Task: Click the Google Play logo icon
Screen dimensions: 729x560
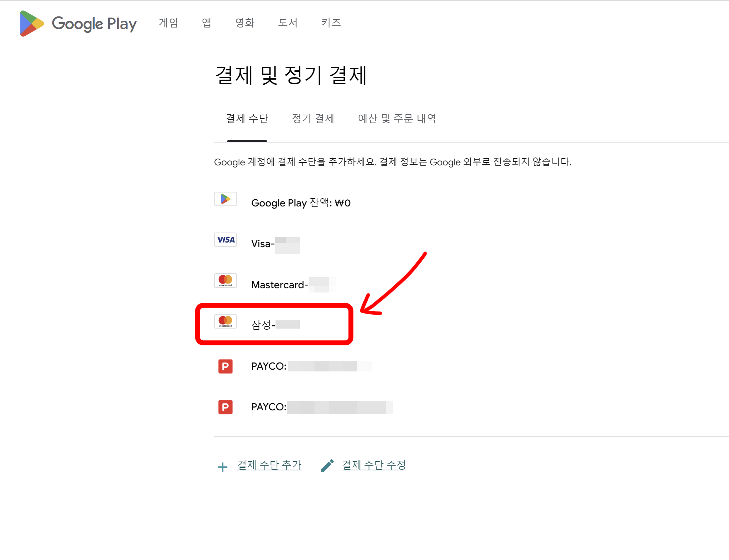Action: 32,24
